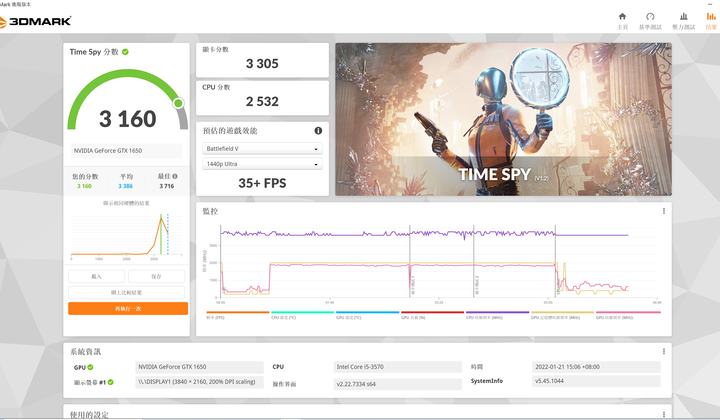This screenshot has height=420, width=720.
Task: Click the green check next to display #1
Action: click(111, 382)
